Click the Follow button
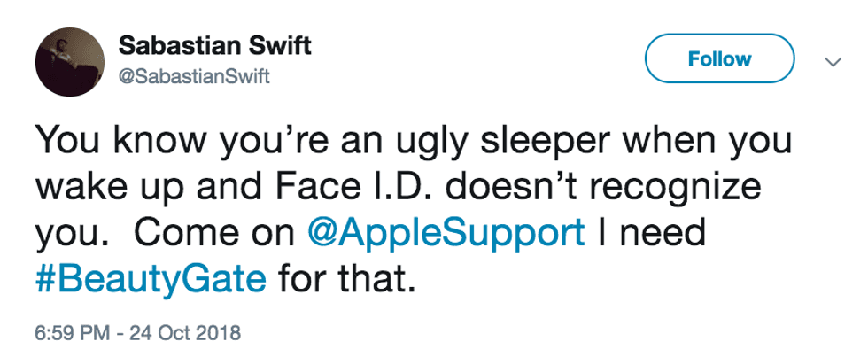The width and height of the screenshot is (868, 357). (720, 60)
